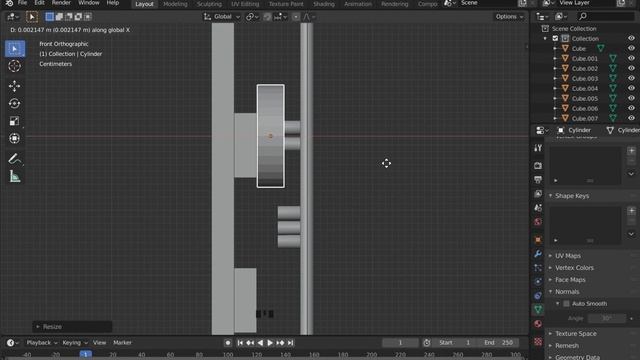Click the Blender logo menu

coord(9,3)
